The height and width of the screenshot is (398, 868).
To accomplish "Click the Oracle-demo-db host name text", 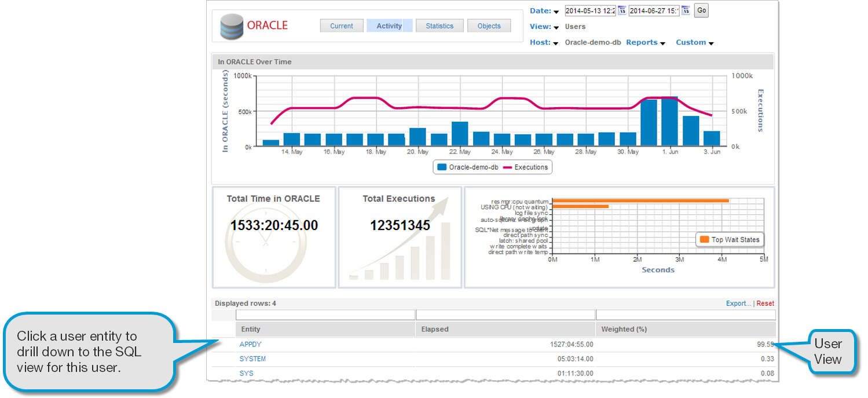I will (x=594, y=42).
